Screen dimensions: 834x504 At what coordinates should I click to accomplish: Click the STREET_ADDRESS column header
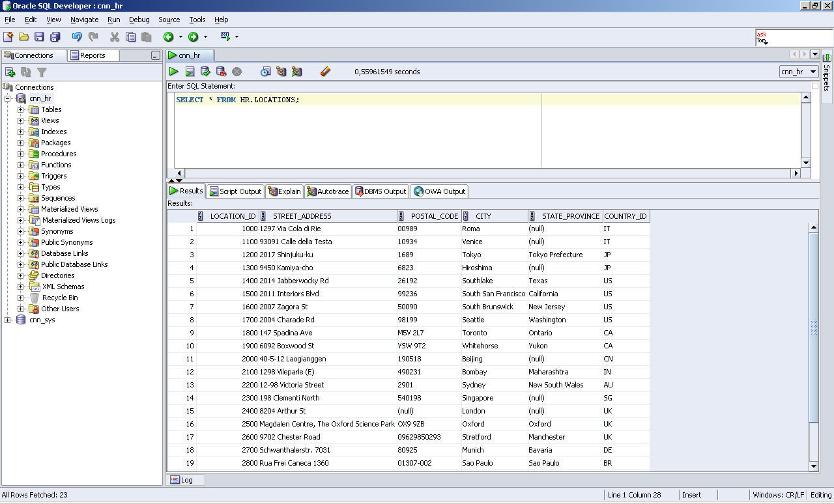[x=328, y=216]
